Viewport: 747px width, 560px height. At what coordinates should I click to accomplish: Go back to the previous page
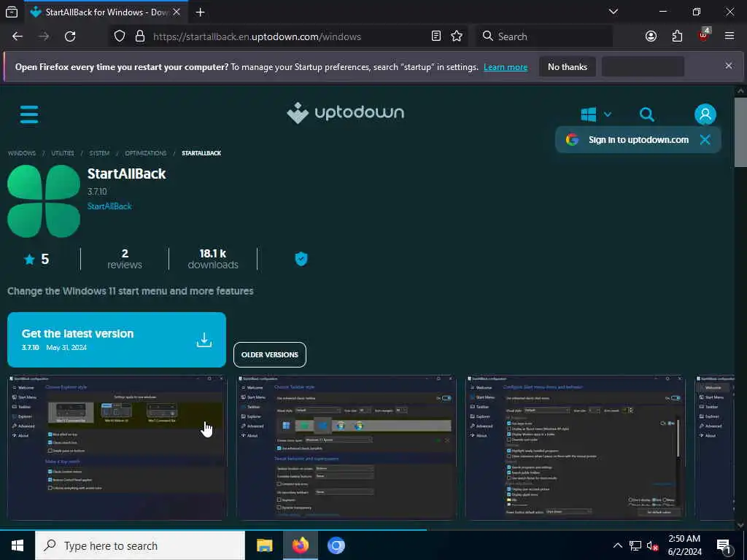18,36
